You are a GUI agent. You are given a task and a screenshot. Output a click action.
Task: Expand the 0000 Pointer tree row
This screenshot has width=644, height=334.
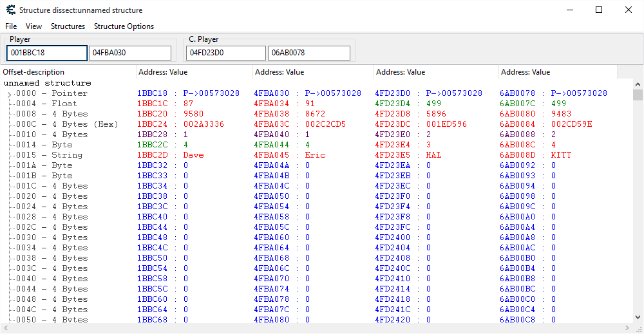pyautogui.click(x=9, y=94)
